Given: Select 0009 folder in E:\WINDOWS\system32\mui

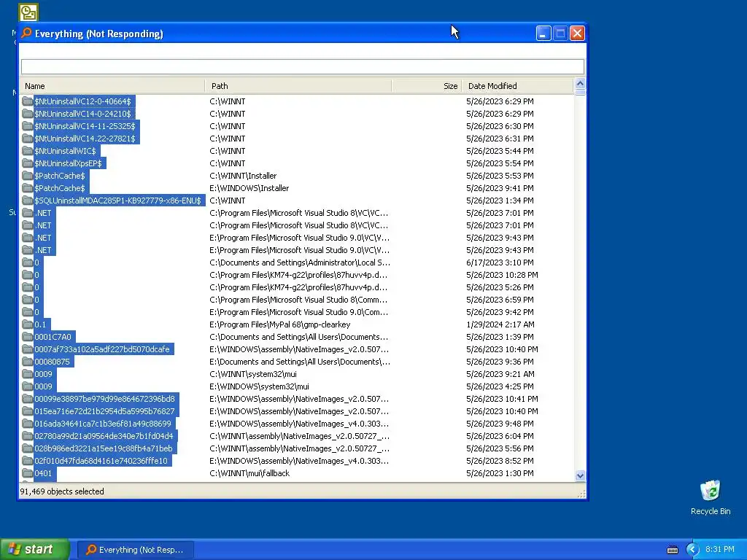Looking at the screenshot, I should click(x=43, y=386).
